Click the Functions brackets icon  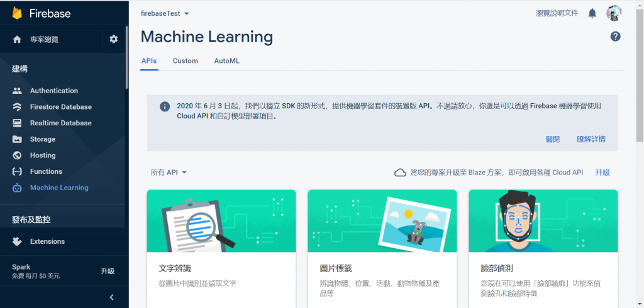pyautogui.click(x=17, y=171)
